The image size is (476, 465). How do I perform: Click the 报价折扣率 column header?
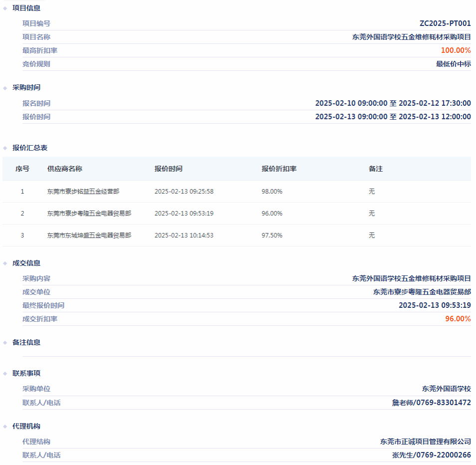(279, 169)
